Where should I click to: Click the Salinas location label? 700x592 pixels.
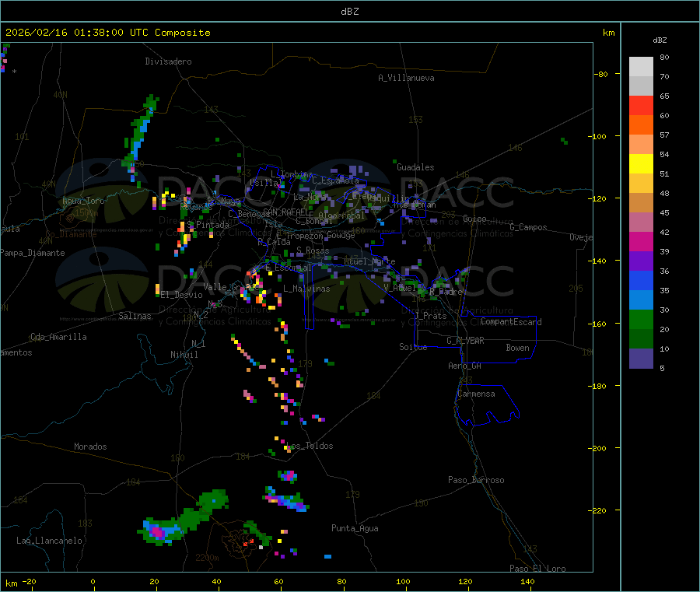click(x=135, y=316)
